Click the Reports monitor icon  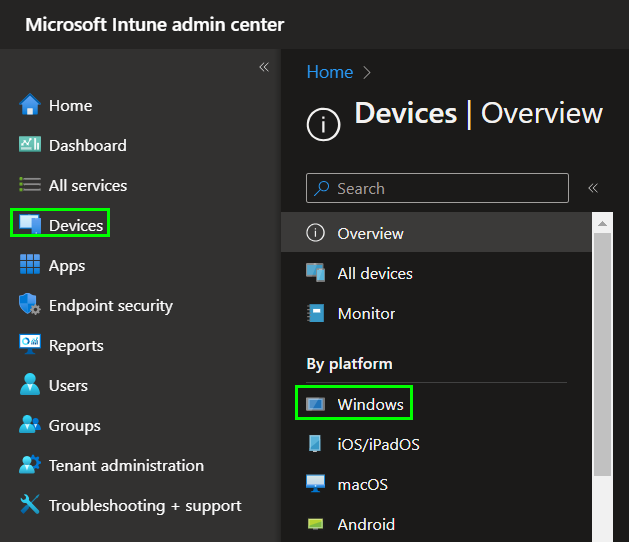pos(30,345)
